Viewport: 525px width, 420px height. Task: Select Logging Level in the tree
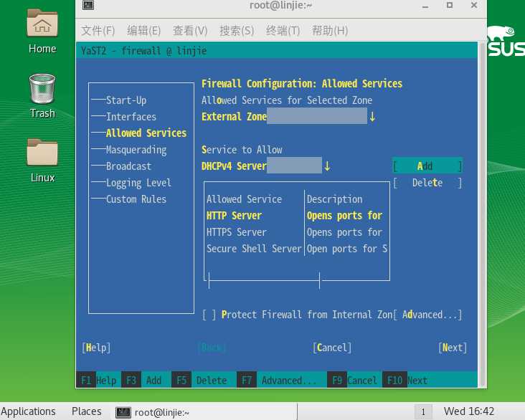point(138,183)
